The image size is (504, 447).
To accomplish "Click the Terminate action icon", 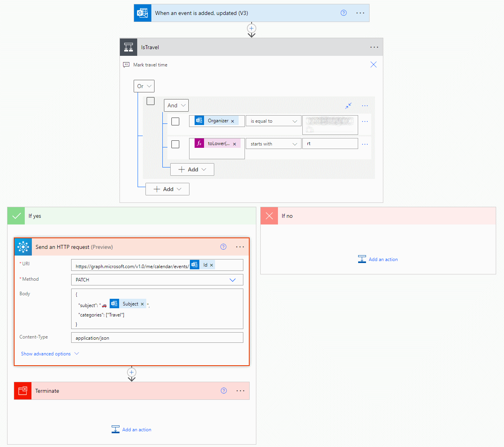I will click(x=23, y=391).
